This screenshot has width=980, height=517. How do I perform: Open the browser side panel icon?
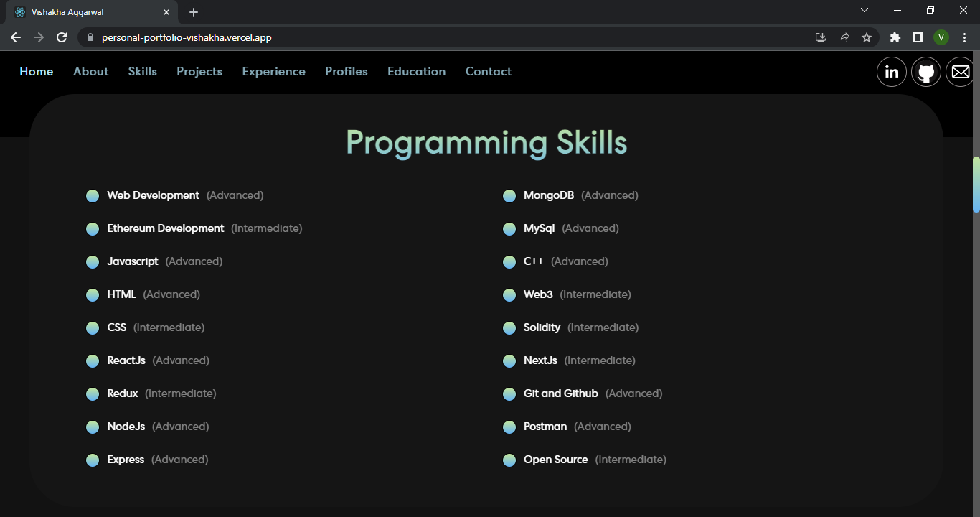(918, 37)
